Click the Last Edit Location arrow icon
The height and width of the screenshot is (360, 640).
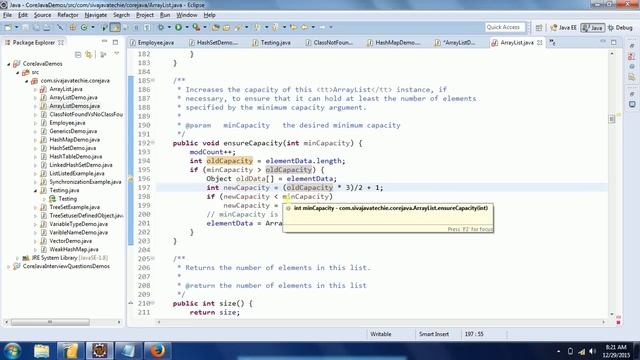(x=293, y=27)
